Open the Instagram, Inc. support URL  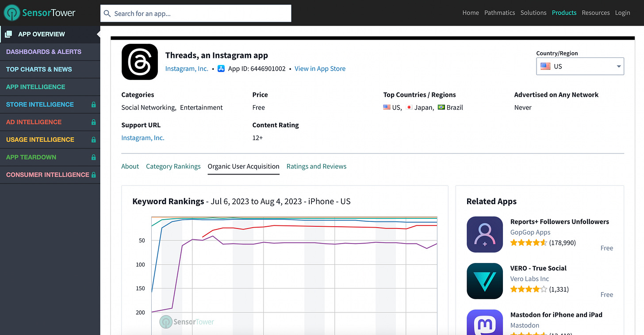pos(143,138)
